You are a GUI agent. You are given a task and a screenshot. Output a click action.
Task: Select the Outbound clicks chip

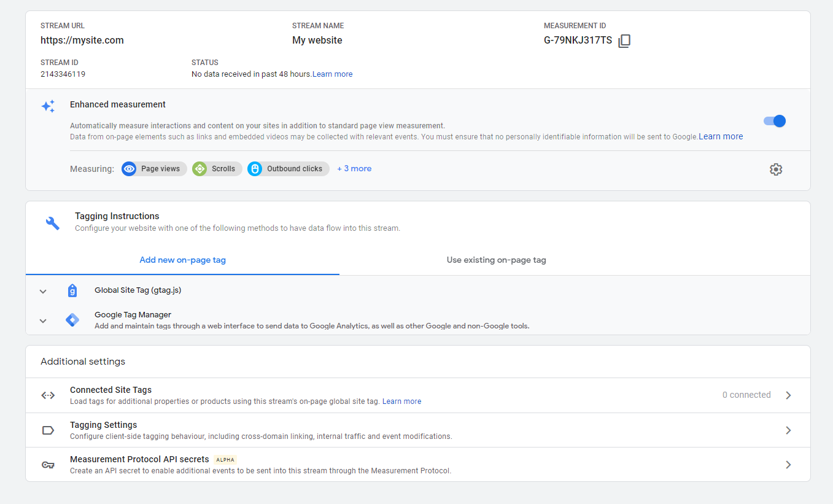pyautogui.click(x=289, y=169)
